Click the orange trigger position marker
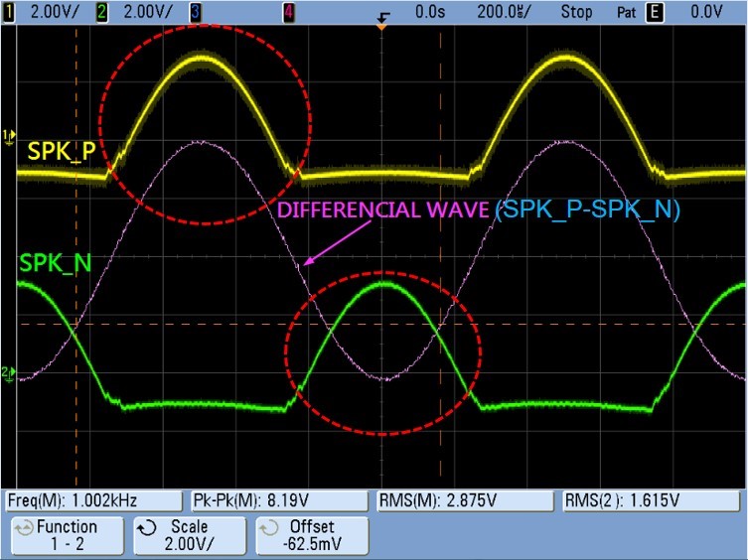This screenshot has height=560, width=748. coord(381,27)
